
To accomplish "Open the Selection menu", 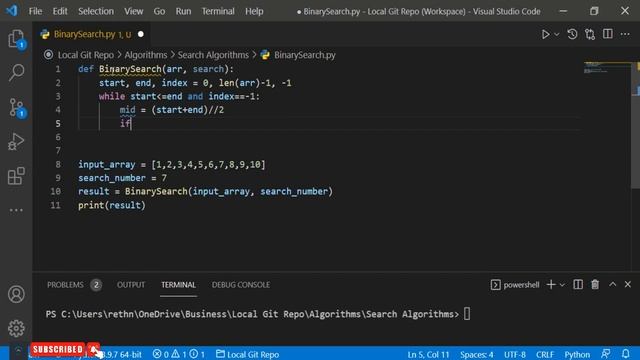I will (x=96, y=11).
